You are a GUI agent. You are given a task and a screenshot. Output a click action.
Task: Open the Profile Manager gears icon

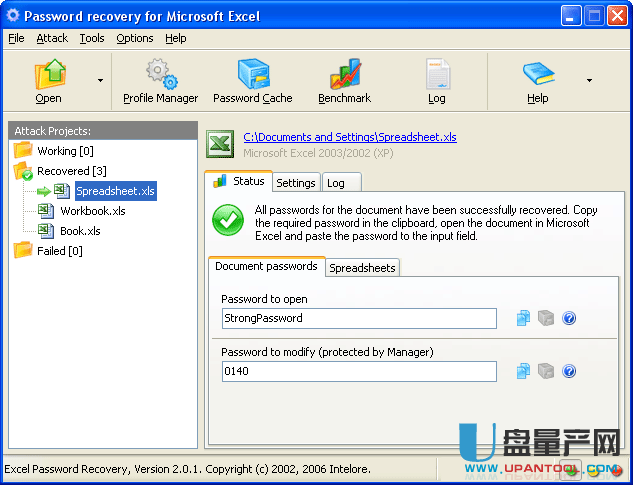point(161,74)
